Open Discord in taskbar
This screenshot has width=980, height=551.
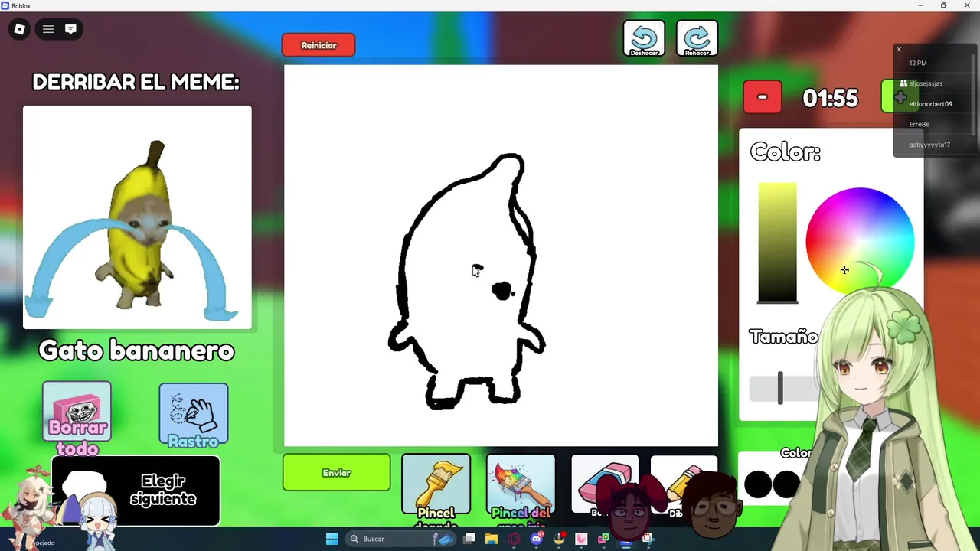pyautogui.click(x=537, y=539)
